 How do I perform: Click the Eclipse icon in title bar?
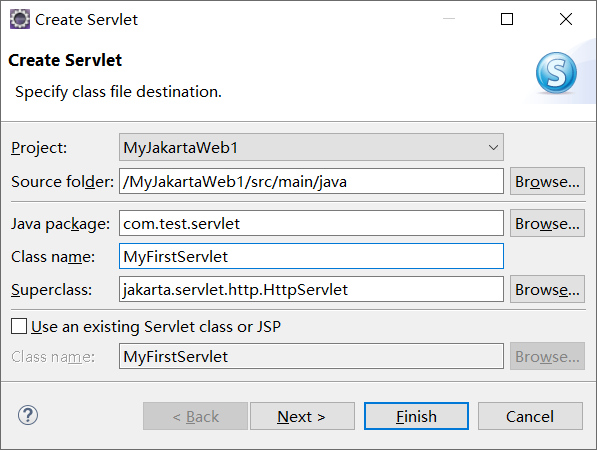tap(19, 19)
